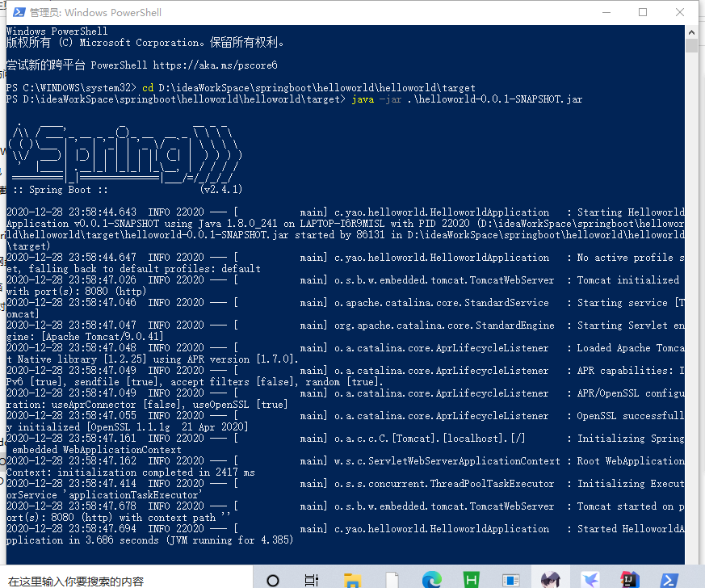705x588 pixels.
Task: Click the vertical scrollbar thumb
Action: point(691,46)
